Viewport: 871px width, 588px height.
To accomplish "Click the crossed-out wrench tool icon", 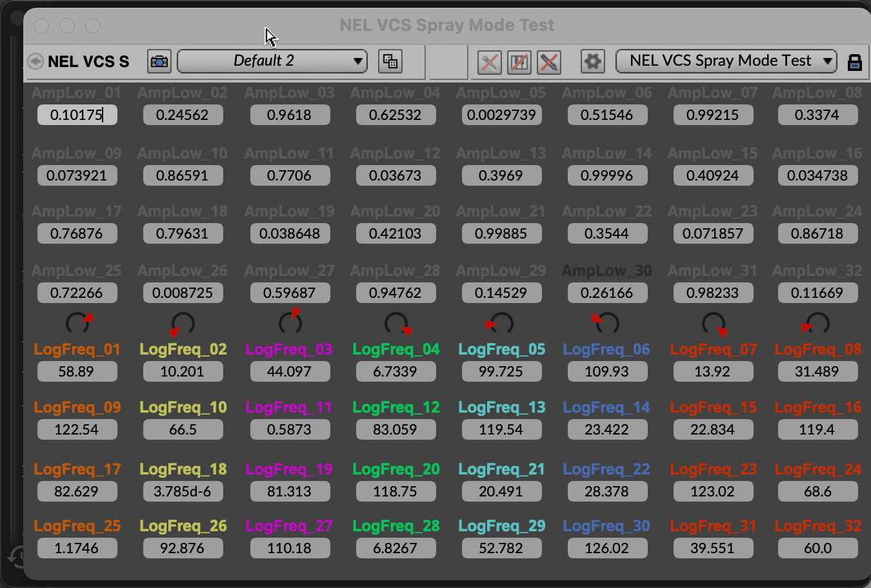I will tap(490, 62).
